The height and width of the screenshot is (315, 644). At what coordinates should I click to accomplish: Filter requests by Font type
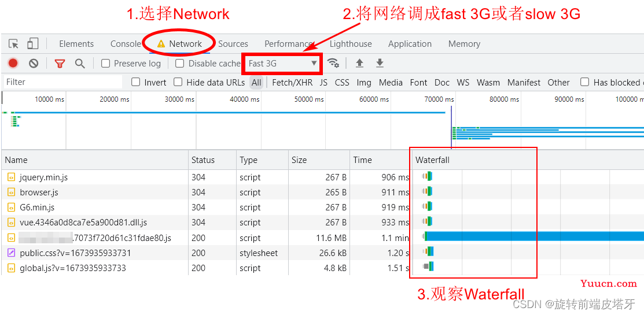[418, 83]
